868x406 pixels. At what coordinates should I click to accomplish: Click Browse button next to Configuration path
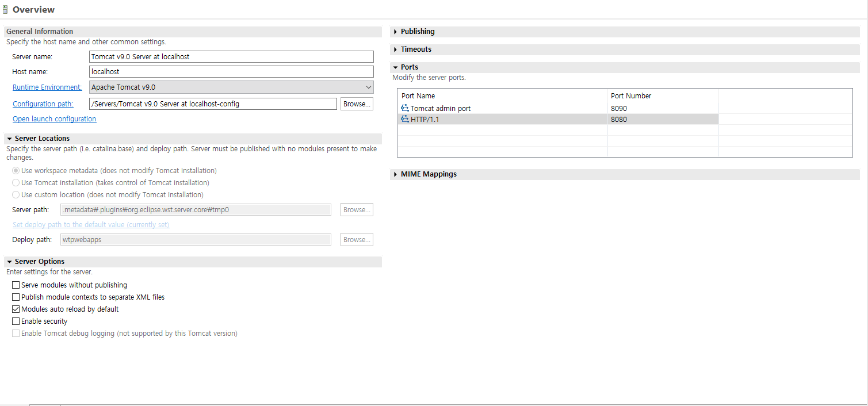coord(357,104)
